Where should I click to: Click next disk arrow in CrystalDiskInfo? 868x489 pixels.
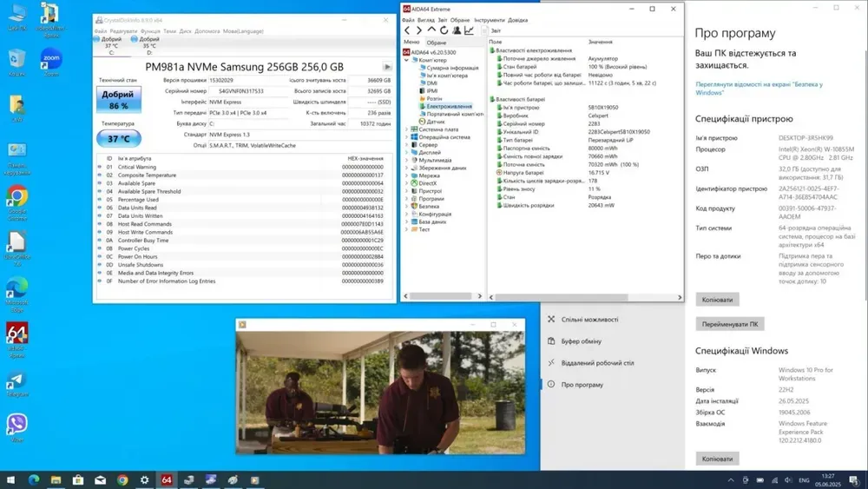coord(387,67)
